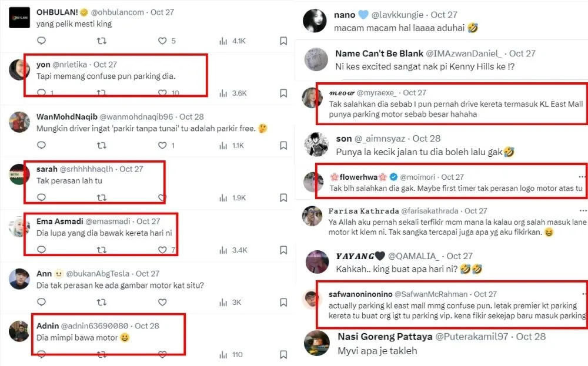Click nano's profile picture
This screenshot has width=588, height=366.
(x=315, y=21)
